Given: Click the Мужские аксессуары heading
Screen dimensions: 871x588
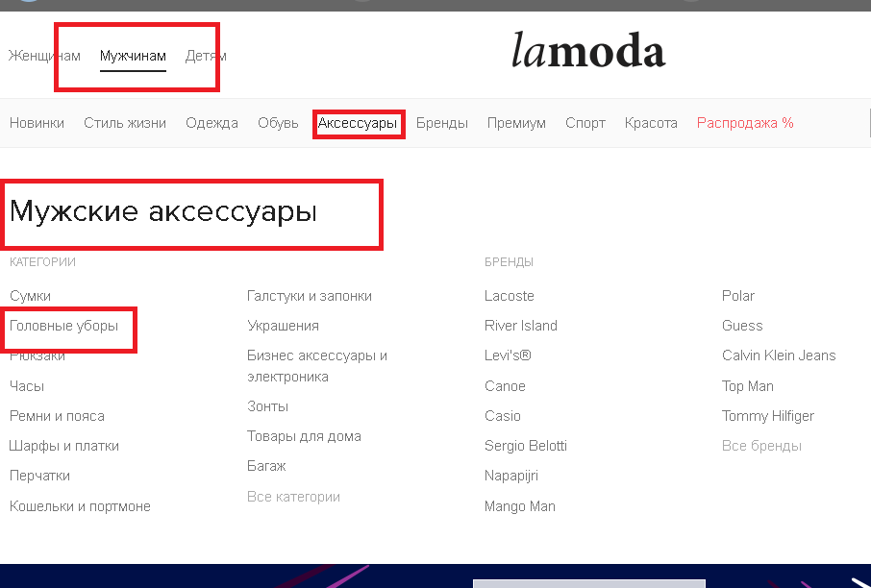Looking at the screenshot, I should [x=163, y=212].
